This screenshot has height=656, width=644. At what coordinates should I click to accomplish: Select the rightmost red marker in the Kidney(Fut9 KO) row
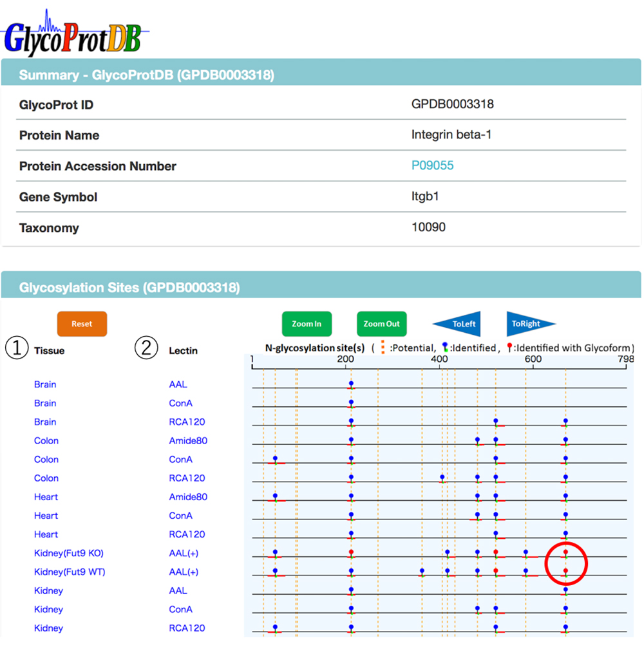click(565, 552)
